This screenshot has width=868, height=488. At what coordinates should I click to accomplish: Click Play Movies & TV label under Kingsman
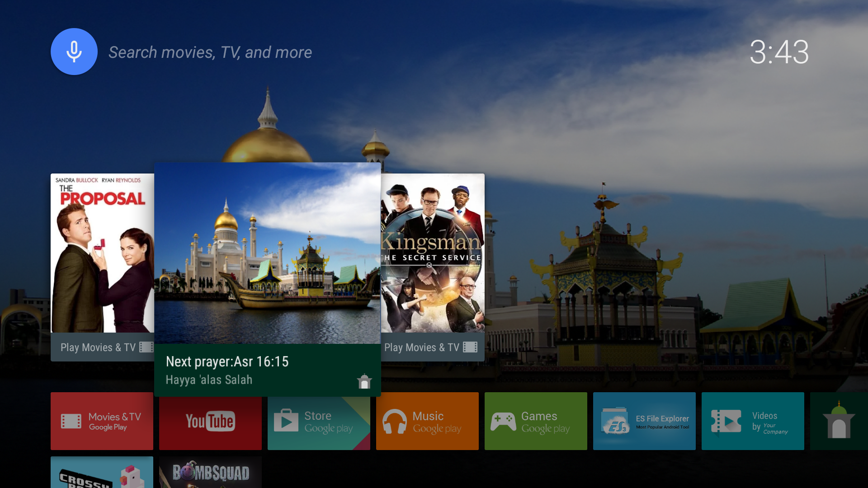[422, 347]
